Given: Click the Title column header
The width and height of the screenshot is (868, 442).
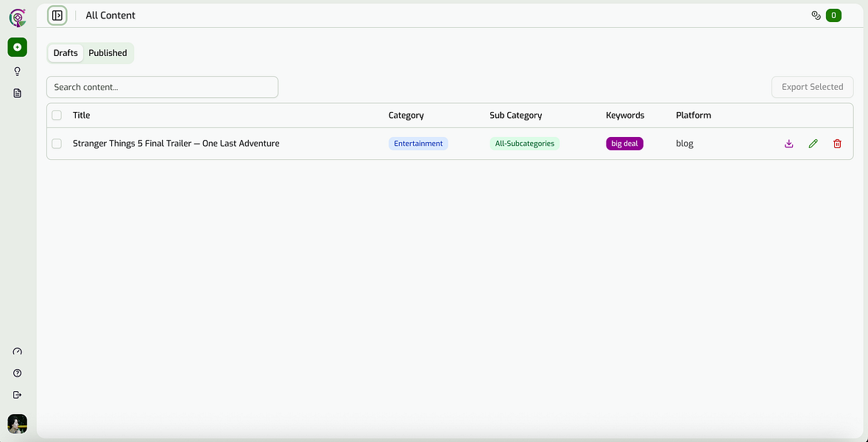Looking at the screenshot, I should coord(82,115).
